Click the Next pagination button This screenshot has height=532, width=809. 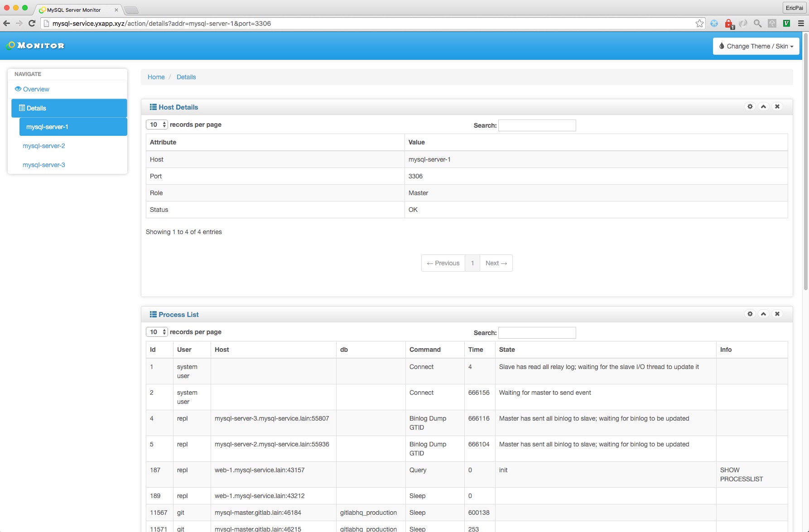point(496,263)
